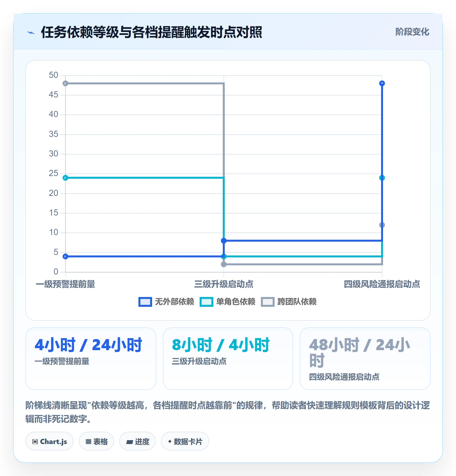Screen dimensions: 456x476
Task: Click the y-axis tick label 25
Action: [x=53, y=173]
